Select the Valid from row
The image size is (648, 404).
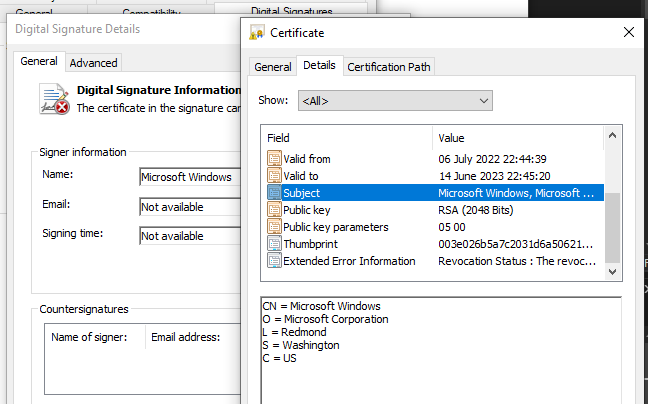click(435, 159)
